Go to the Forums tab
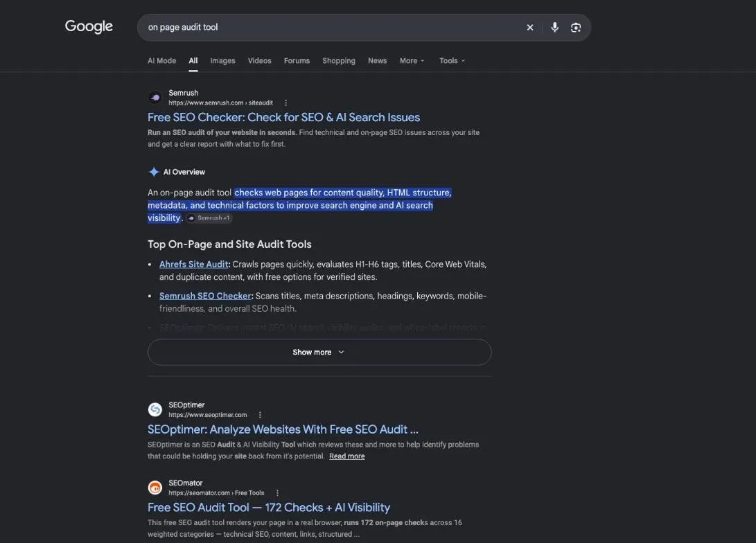The width and height of the screenshot is (756, 543). pyautogui.click(x=297, y=61)
